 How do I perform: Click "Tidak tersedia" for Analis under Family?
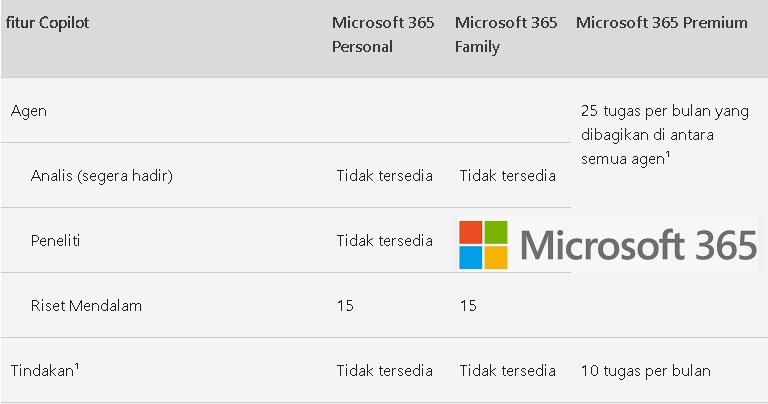point(507,176)
